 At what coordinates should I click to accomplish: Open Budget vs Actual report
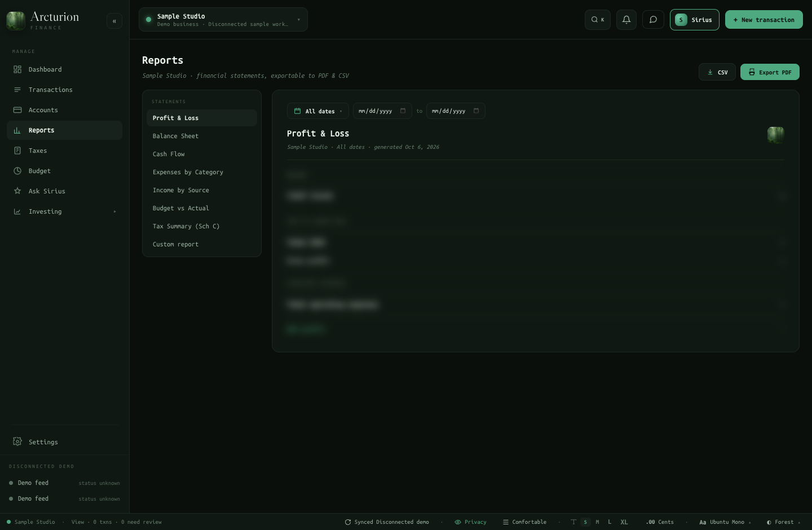(x=202, y=208)
